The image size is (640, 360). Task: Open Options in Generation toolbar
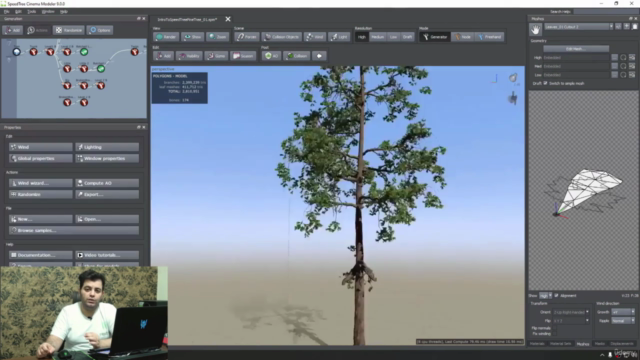(100, 30)
